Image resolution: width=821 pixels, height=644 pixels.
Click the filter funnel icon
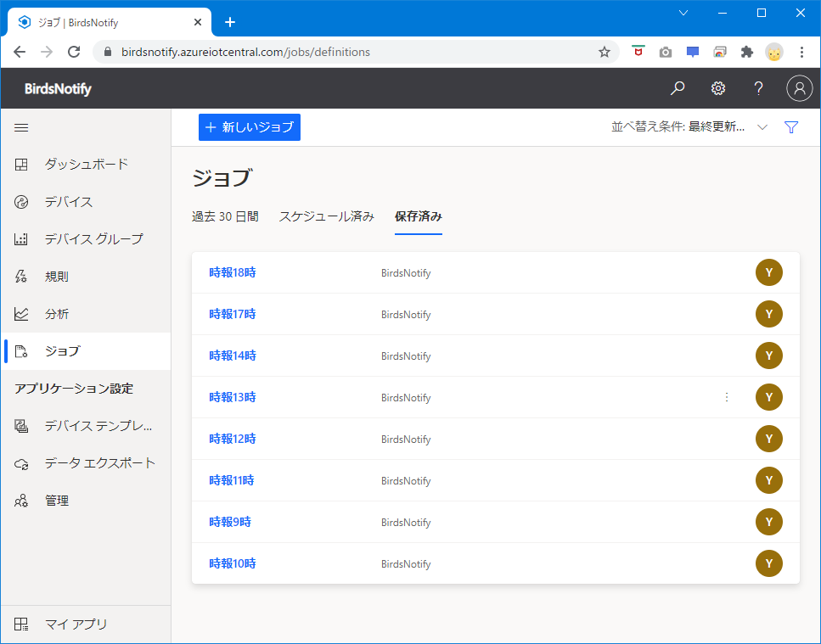click(791, 127)
